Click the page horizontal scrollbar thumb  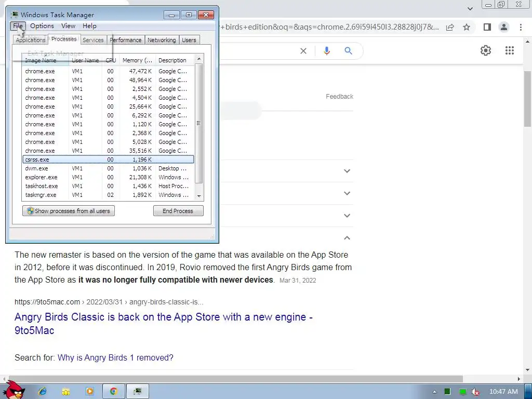click(235, 379)
